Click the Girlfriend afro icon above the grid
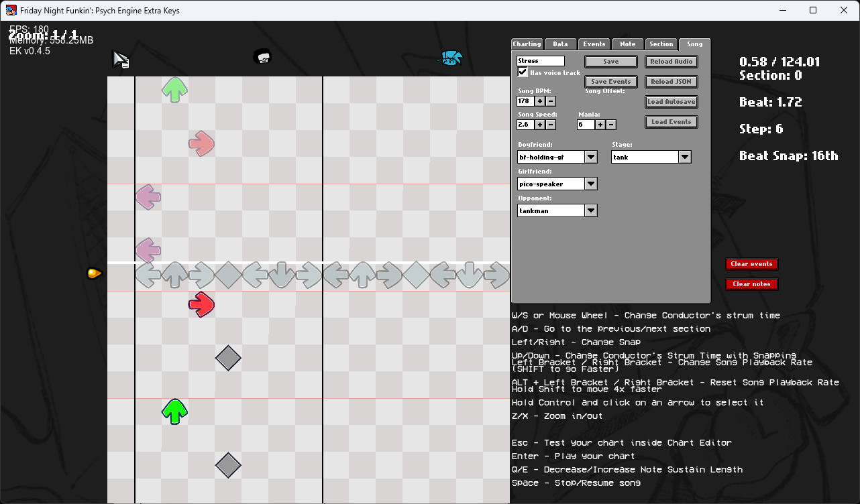Screen dimensions: 860x504 [x=262, y=56]
